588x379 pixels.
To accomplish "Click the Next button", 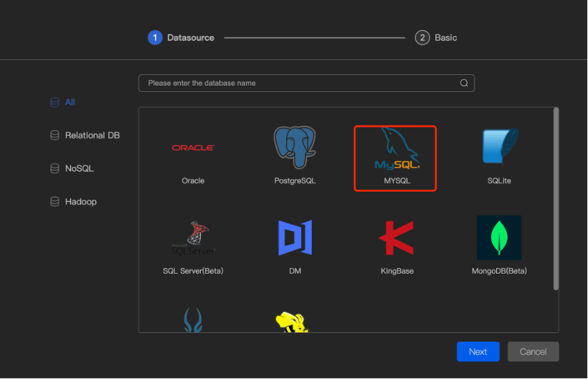I will point(478,351).
